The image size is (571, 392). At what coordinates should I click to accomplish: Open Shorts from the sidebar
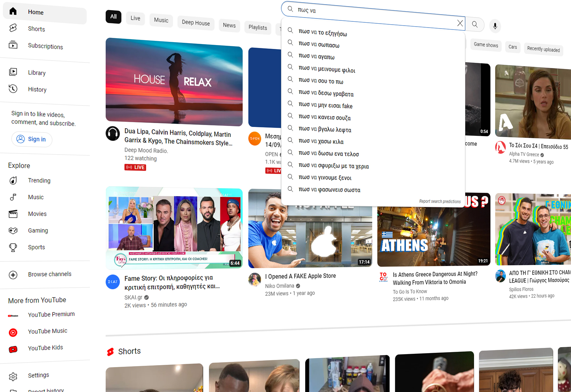tap(36, 29)
